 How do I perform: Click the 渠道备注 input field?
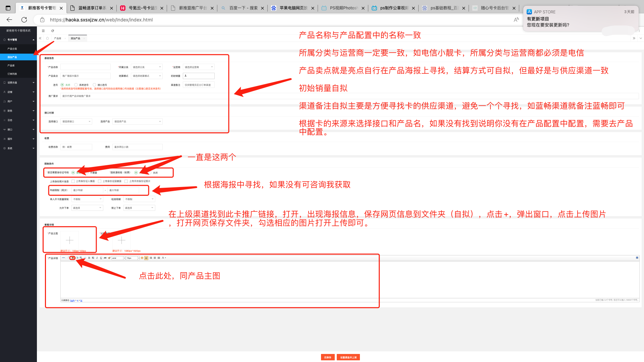tap(199, 85)
